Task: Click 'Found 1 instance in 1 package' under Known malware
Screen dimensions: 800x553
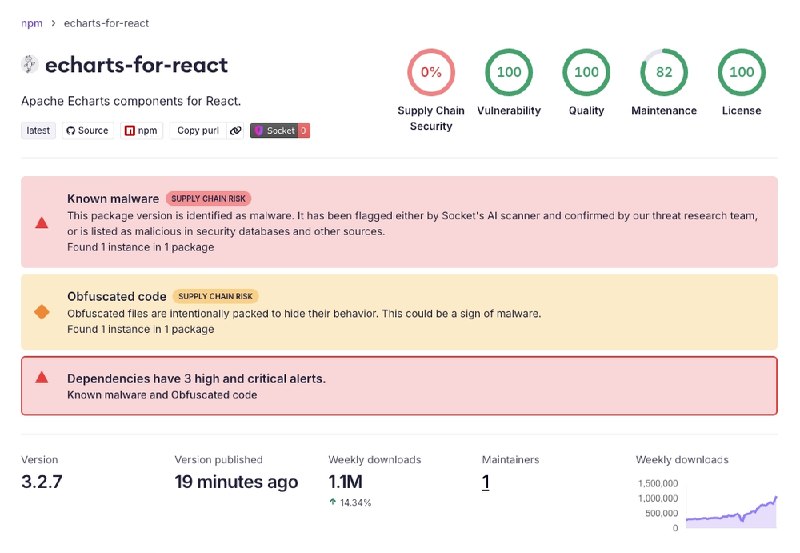Action: [140, 247]
